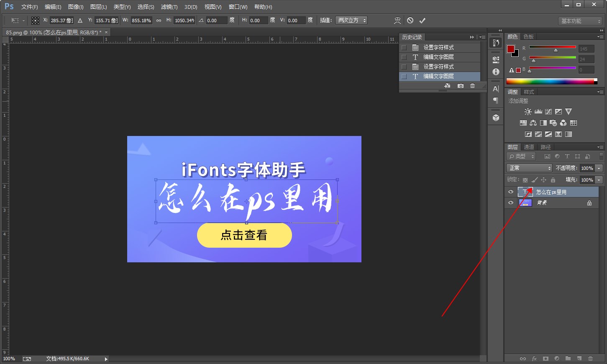
Task: Cancel the transform with the circle-slash icon
Action: pyautogui.click(x=410, y=21)
